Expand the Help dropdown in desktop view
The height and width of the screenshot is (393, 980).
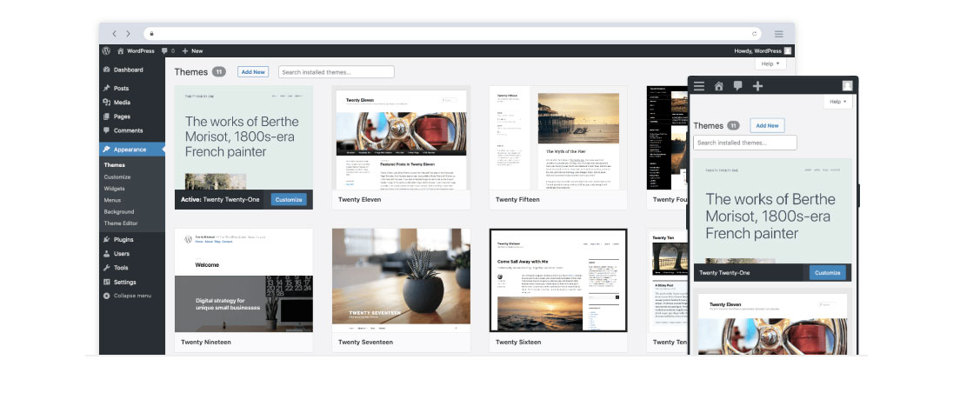[x=770, y=63]
